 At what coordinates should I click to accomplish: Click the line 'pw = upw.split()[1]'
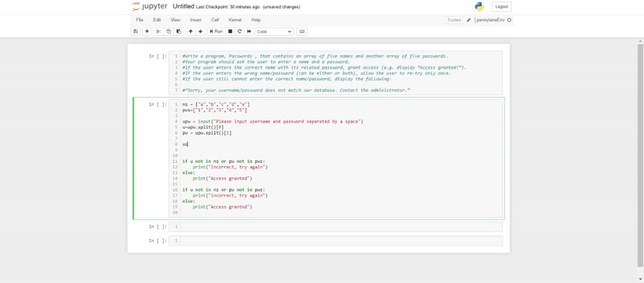tap(207, 133)
